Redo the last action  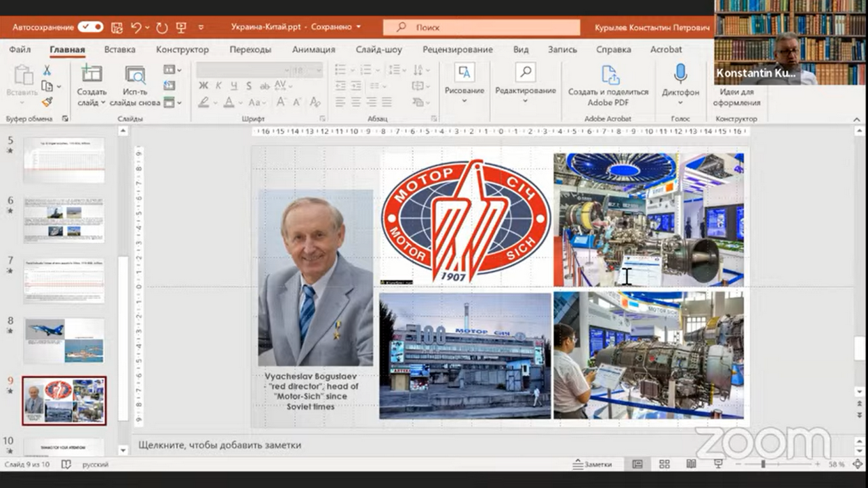161,27
